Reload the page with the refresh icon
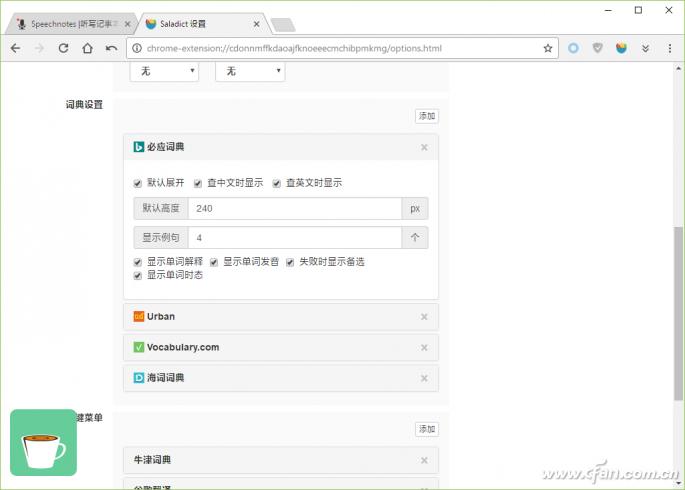685x490 pixels. 64,48
